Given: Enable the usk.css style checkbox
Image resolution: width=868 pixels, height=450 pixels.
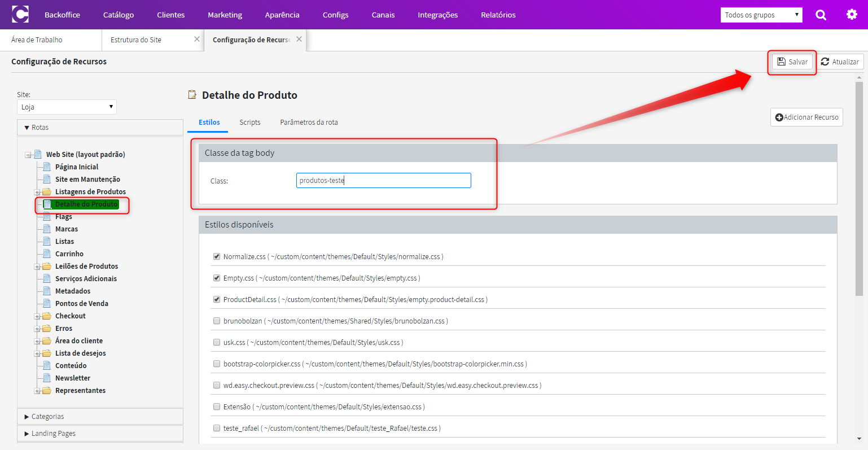Looking at the screenshot, I should pos(217,342).
